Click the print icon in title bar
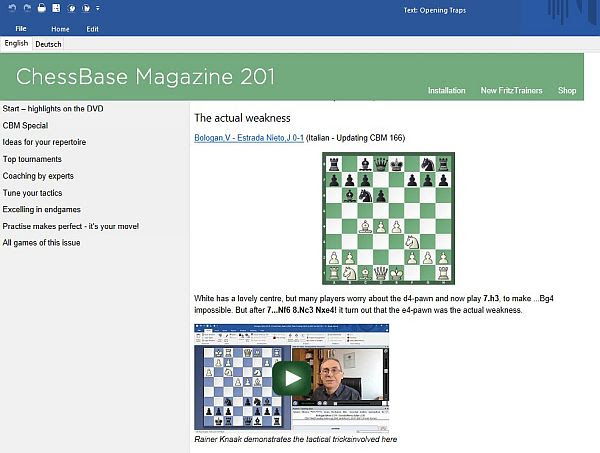Viewport: 600px width, 453px height. pyautogui.click(x=40, y=8)
